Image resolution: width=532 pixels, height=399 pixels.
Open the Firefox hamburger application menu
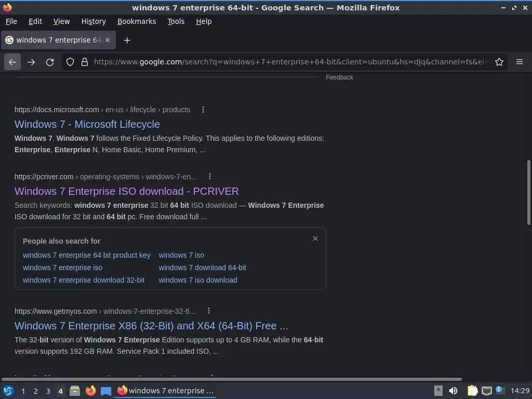pos(520,62)
